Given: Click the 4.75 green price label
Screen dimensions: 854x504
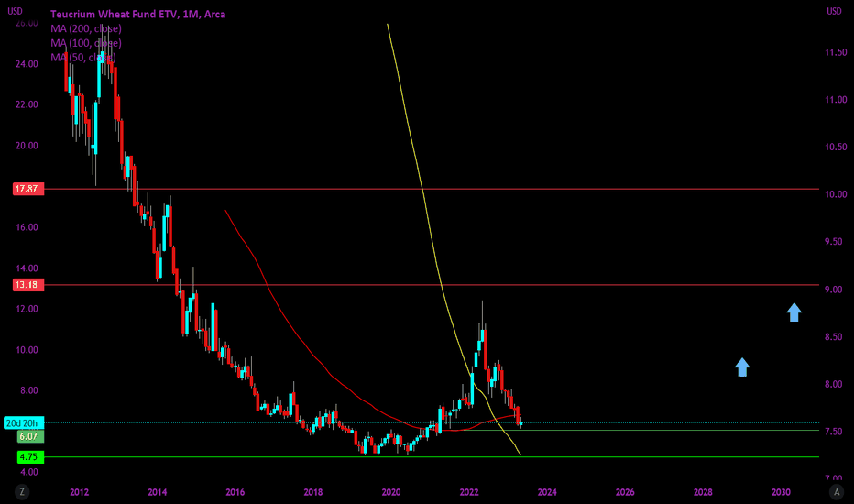Looking at the screenshot, I should click(30, 457).
